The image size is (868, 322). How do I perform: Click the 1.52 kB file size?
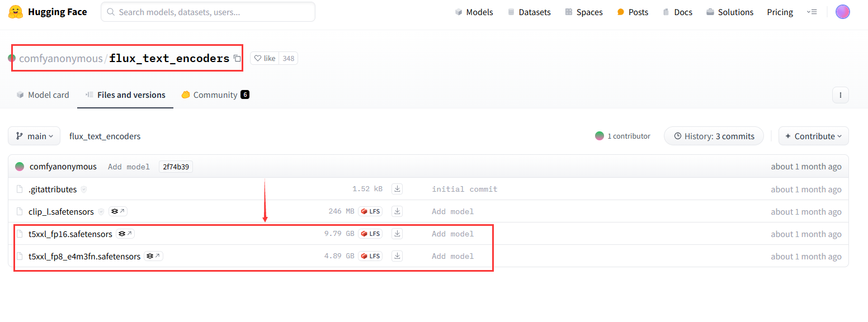click(x=367, y=190)
